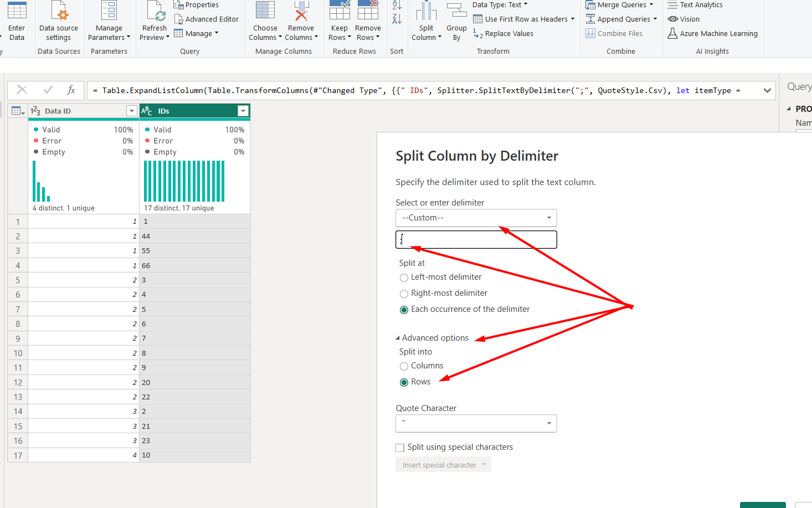Viewport: 812px width, 508px height.
Task: Edit the formula bar text
Action: coord(424,90)
